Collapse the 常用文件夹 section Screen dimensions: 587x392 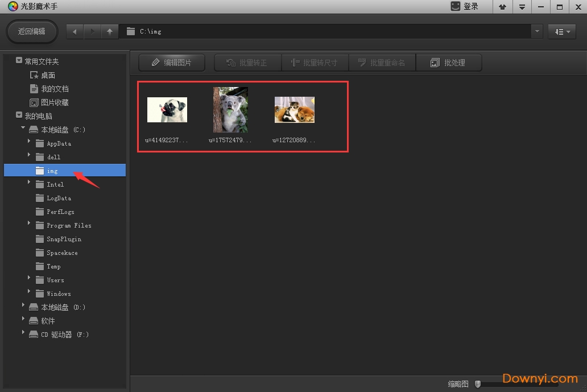click(19, 61)
